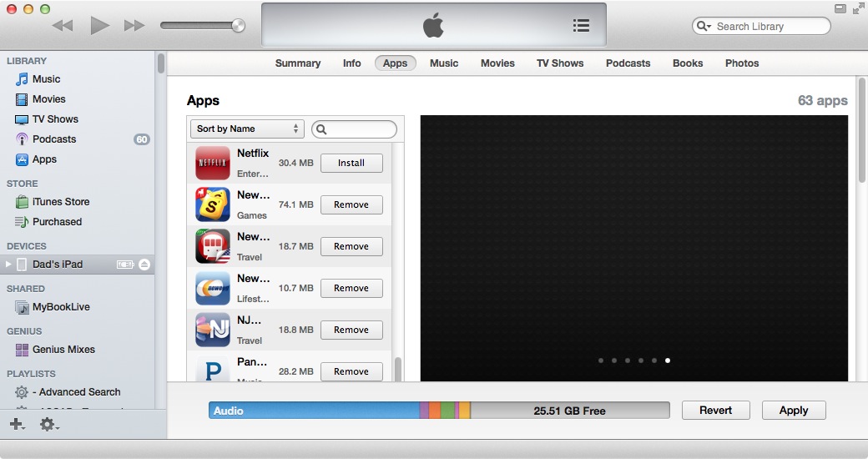Open TV Shows in the sidebar

55,119
